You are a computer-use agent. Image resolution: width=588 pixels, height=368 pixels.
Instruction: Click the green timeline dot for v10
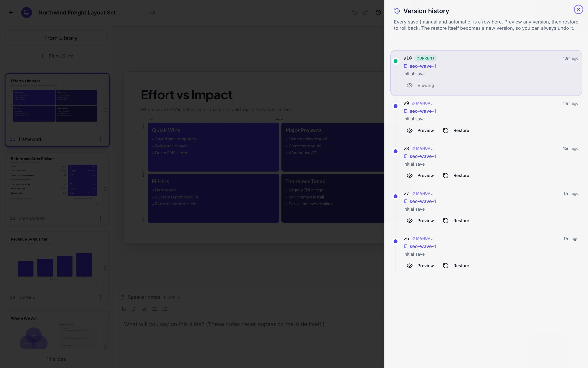(396, 61)
